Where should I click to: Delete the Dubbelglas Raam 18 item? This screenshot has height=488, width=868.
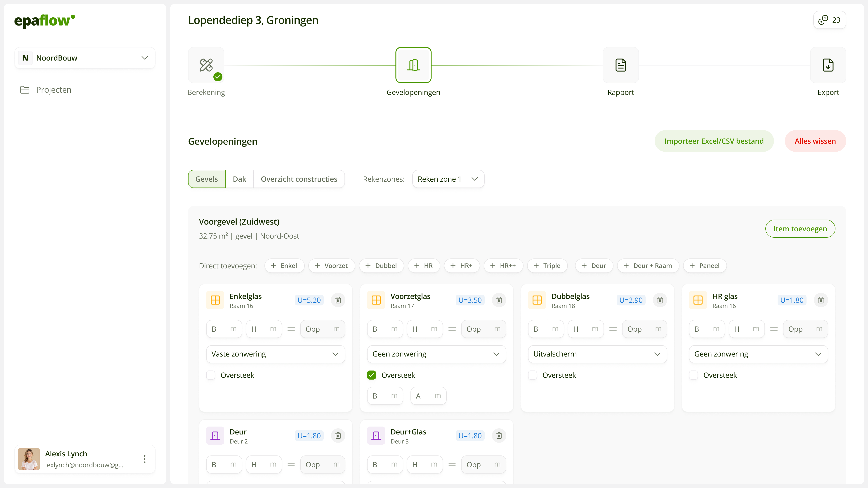point(660,300)
